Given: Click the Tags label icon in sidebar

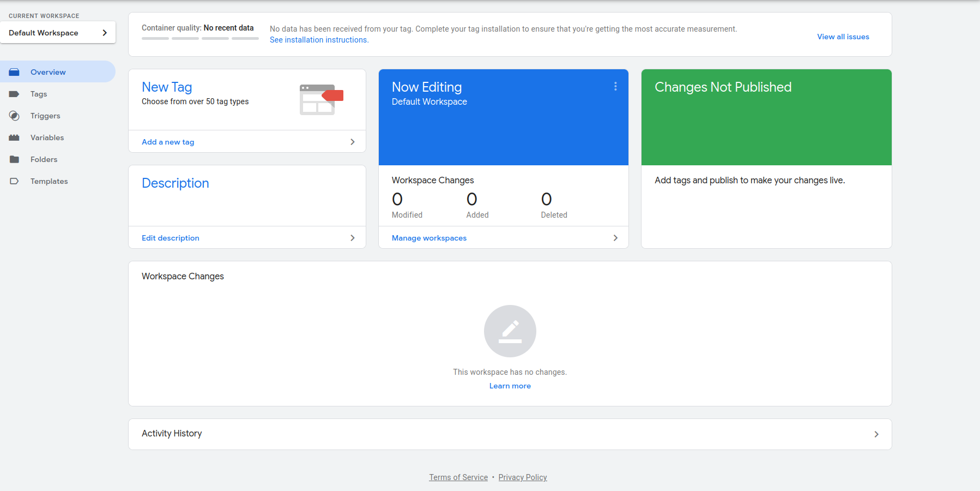Looking at the screenshot, I should pyautogui.click(x=14, y=94).
